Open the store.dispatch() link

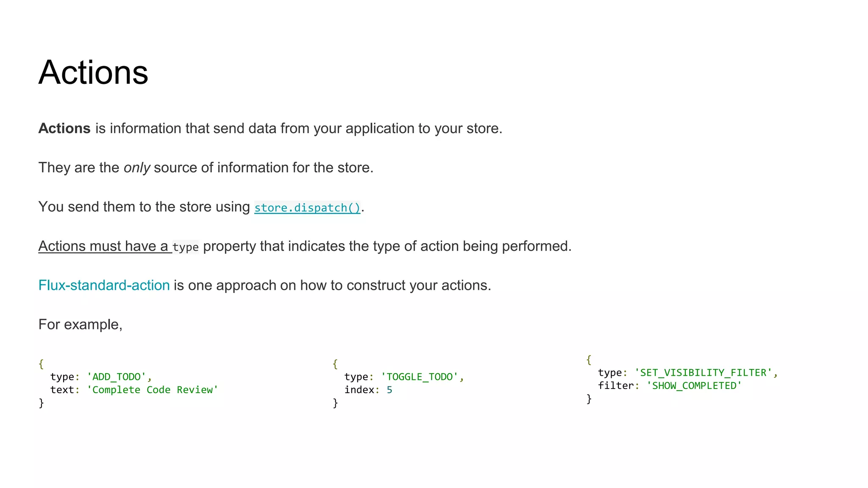[x=307, y=208]
